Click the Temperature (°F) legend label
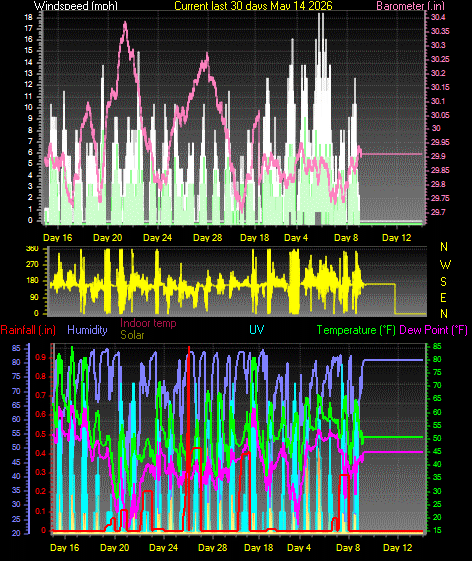472x561 pixels. coord(356,330)
